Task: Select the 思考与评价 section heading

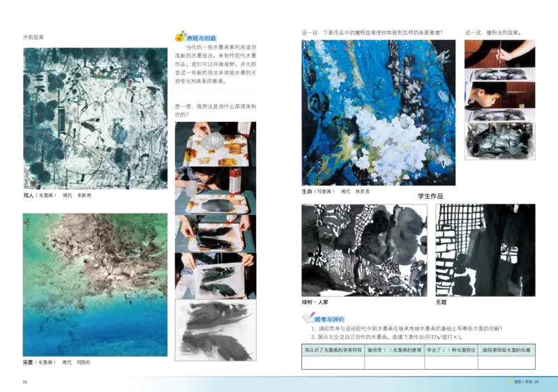Action: 329,319
